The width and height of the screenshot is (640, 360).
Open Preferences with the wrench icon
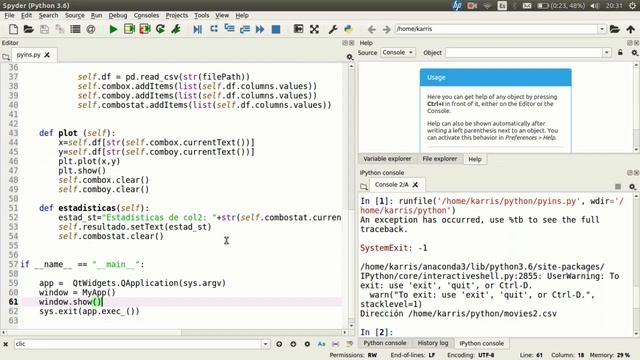click(333, 29)
